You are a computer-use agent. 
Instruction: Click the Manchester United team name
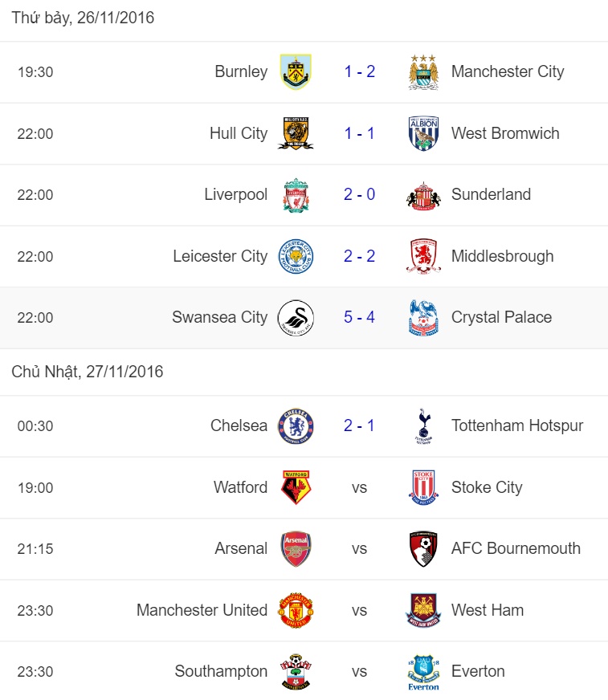point(202,610)
